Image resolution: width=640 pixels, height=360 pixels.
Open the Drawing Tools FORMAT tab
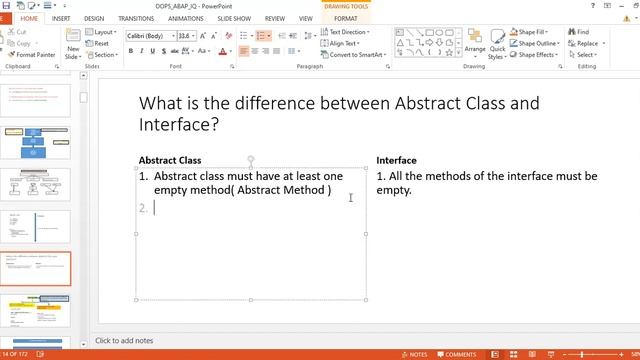[346, 18]
